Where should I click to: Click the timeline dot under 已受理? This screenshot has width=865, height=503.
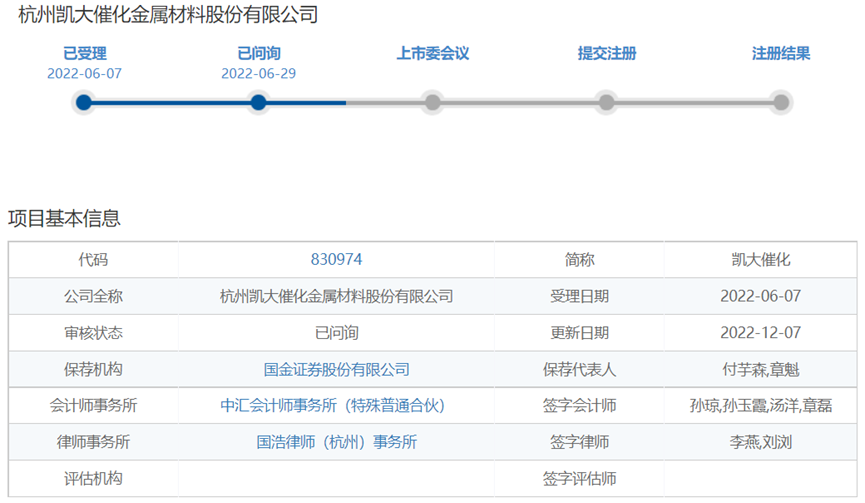pyautogui.click(x=84, y=102)
